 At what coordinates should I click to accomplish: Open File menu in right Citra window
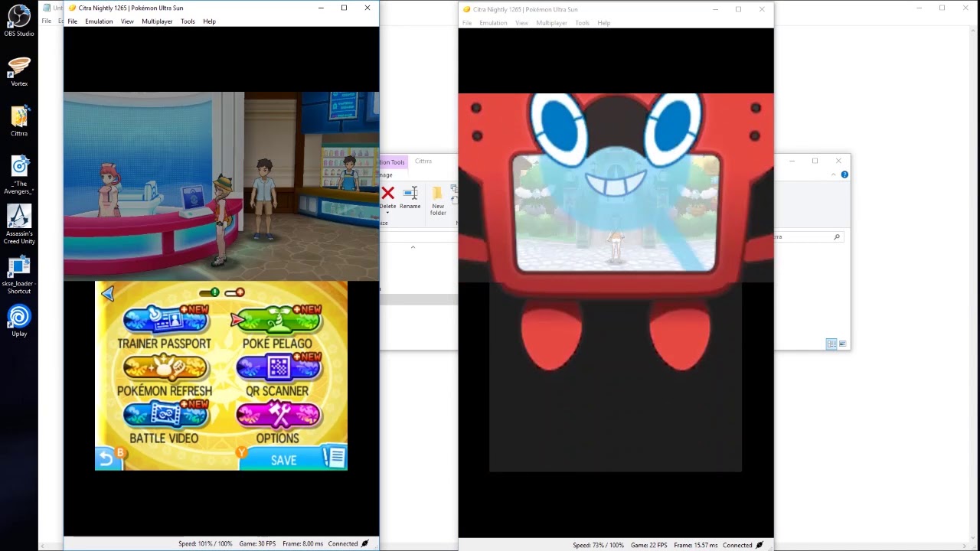[x=467, y=23]
